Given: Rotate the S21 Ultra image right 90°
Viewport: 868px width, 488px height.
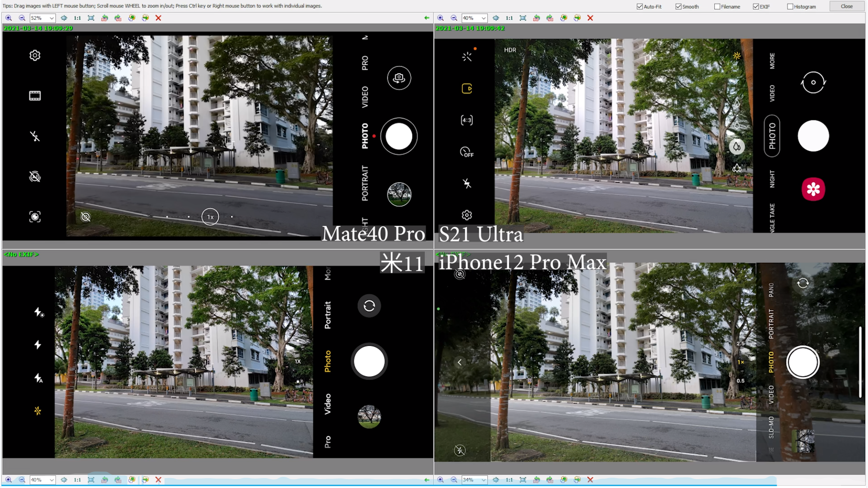Looking at the screenshot, I should click(550, 18).
